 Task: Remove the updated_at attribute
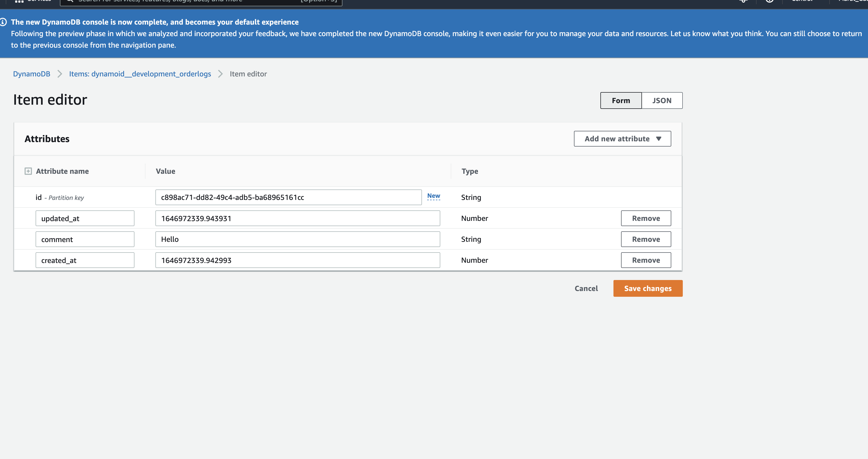pyautogui.click(x=646, y=219)
